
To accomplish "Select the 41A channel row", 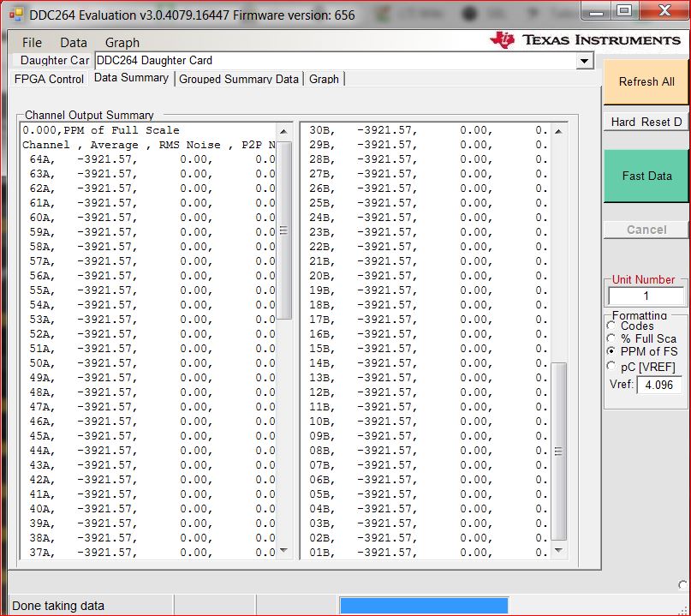I will (x=148, y=494).
